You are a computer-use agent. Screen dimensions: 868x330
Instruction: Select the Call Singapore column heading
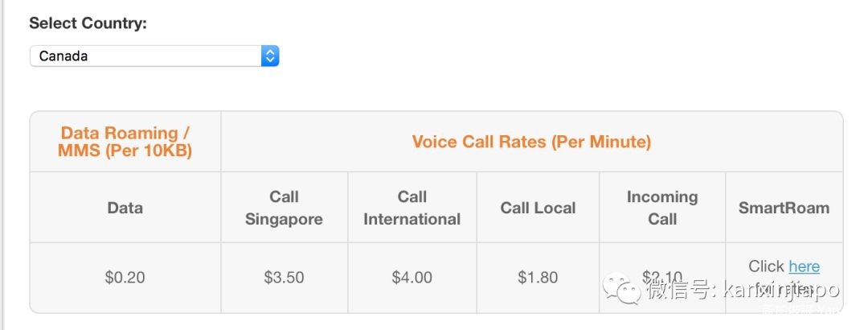point(284,208)
